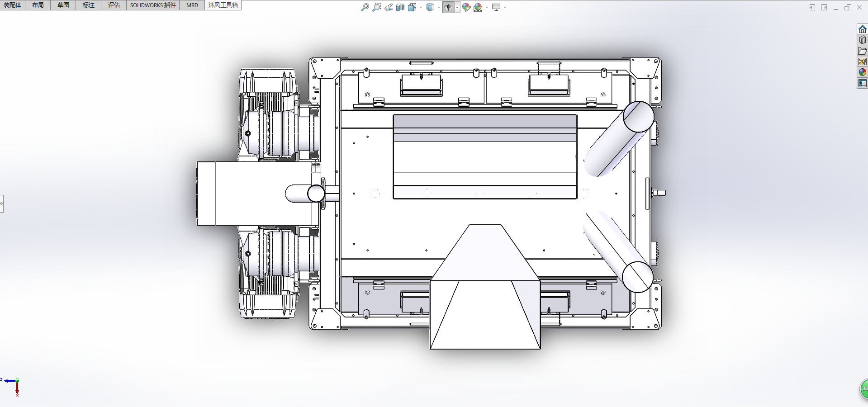868x407 pixels.
Task: Open the SOLIDWORKS Resources home pane
Action: click(863, 29)
